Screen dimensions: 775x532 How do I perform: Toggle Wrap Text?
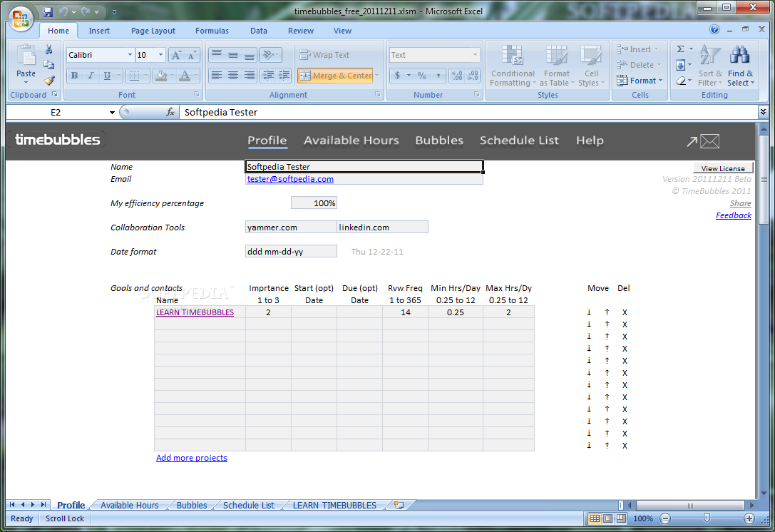324,55
